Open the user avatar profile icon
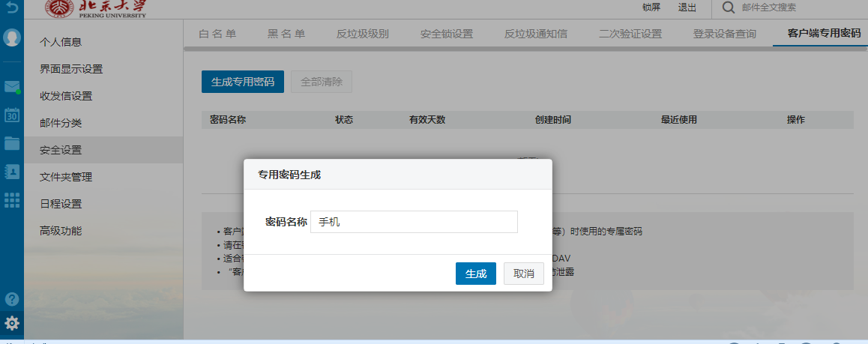Screen dimensions: 868x344 pos(12,37)
